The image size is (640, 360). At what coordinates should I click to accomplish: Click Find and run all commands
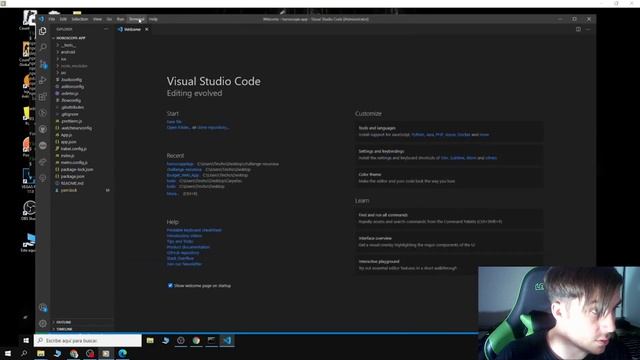point(449,218)
